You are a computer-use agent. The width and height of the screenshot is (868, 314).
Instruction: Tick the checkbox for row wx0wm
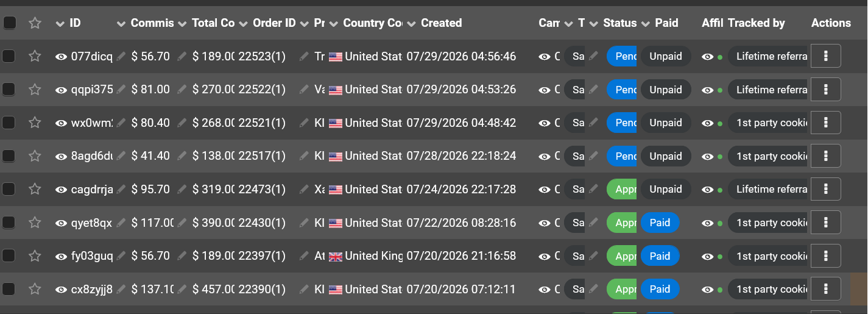(x=9, y=123)
